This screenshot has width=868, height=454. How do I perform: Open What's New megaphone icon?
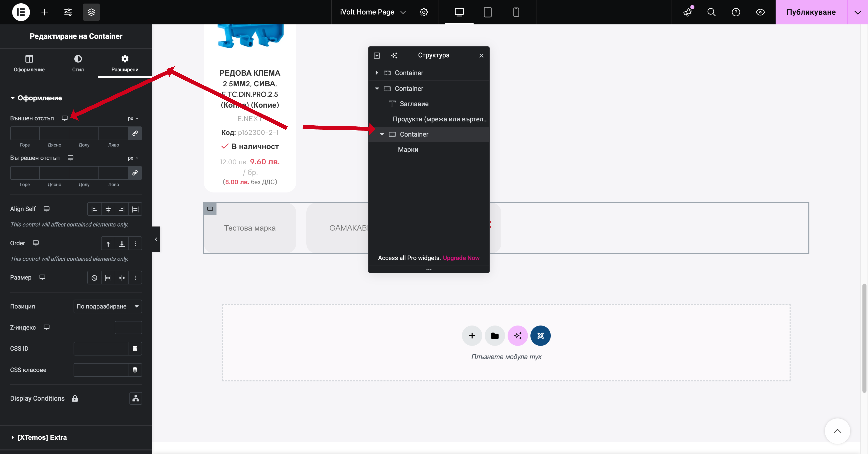click(687, 12)
